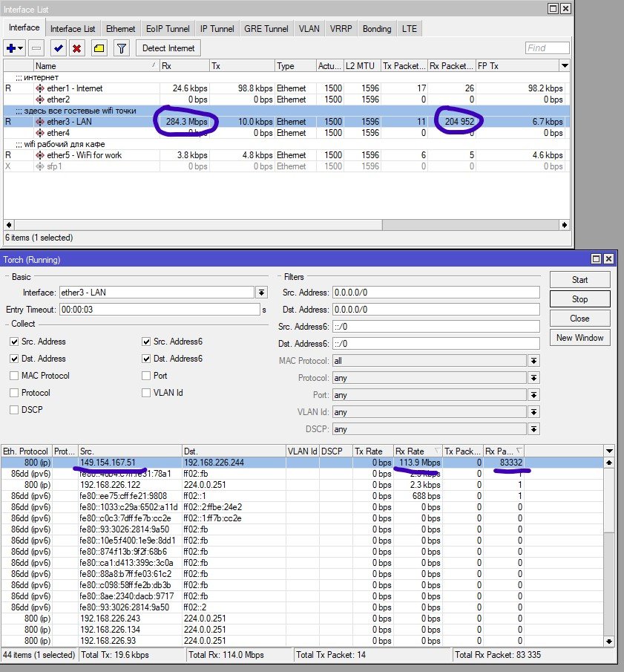Open the Torch Interface dropdown
Image resolution: width=624 pixels, height=672 pixels.
pyautogui.click(x=261, y=293)
